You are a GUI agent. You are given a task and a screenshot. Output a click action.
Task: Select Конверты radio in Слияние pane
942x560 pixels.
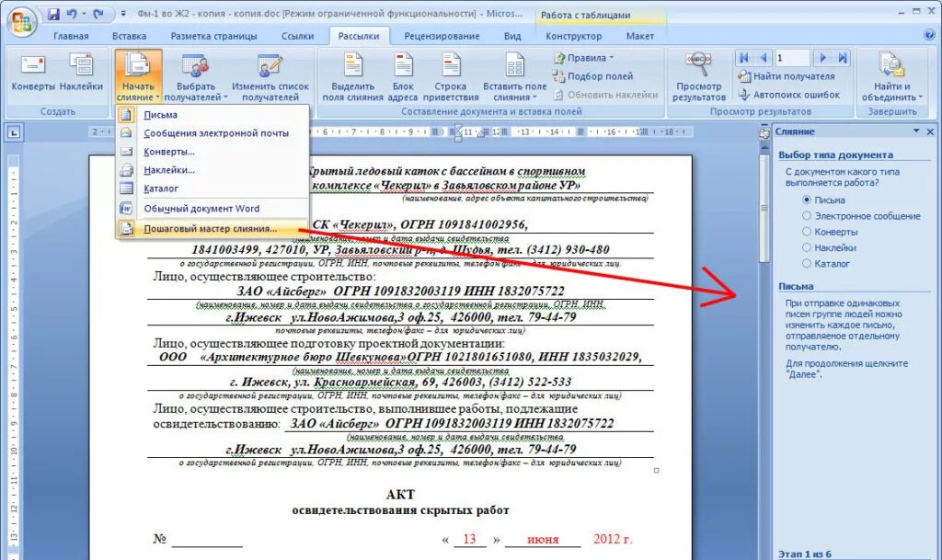click(807, 232)
